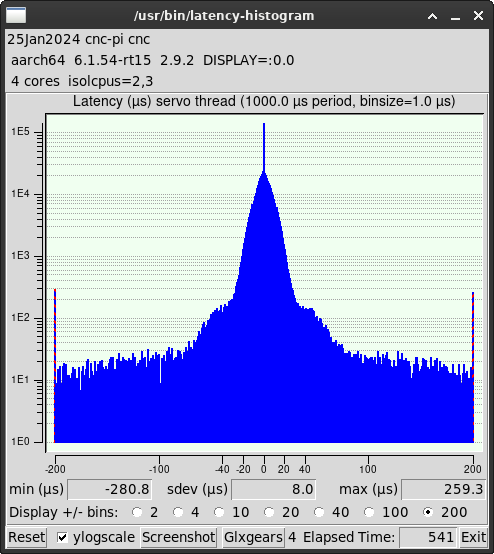The width and height of the screenshot is (494, 554).
Task: Minimize the latency-histogram window
Action: click(455, 16)
